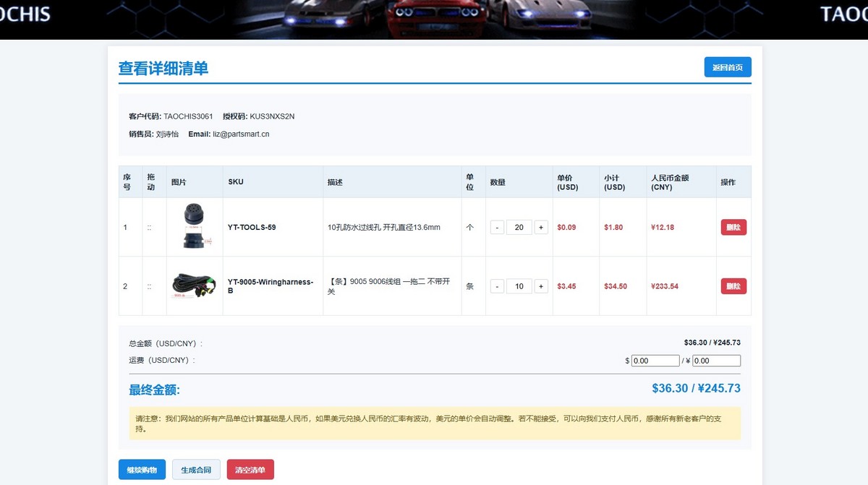This screenshot has width=868, height=485.
Task: Click salesperson name 刘诗怡
Action: coord(167,134)
